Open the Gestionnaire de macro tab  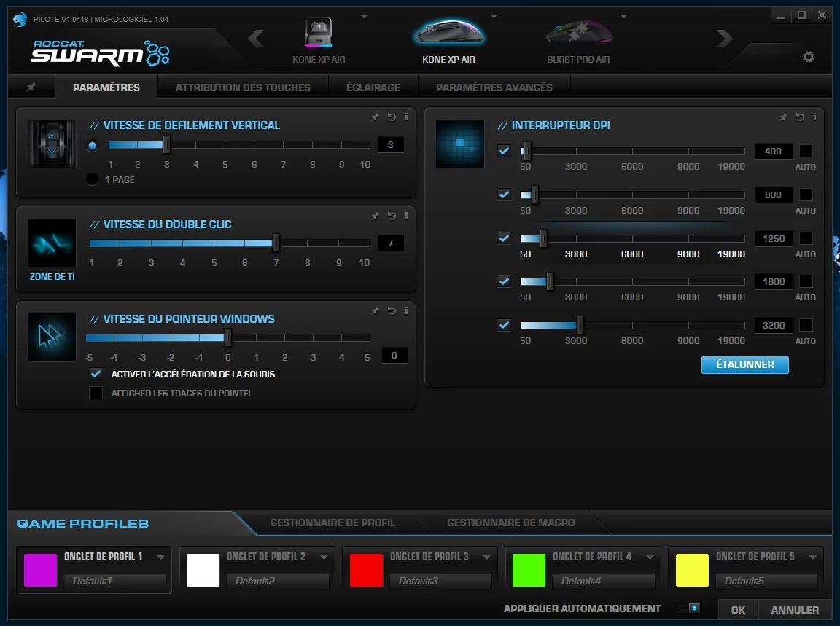tap(511, 523)
